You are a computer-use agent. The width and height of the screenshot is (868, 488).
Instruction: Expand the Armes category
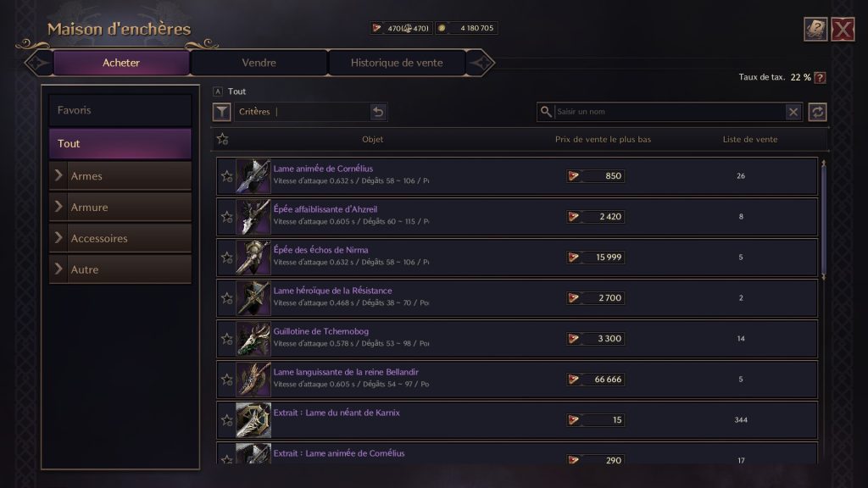tap(120, 176)
